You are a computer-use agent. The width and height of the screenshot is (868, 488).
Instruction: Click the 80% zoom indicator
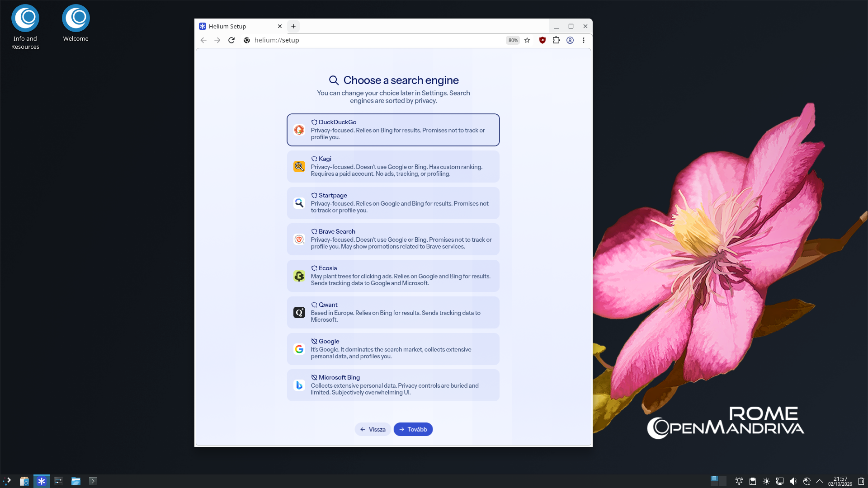pyautogui.click(x=513, y=40)
